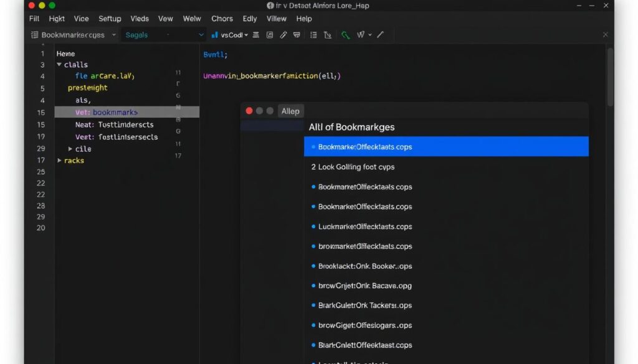Open the Vew menu
Screen dimensions: 638x364
pyautogui.click(x=166, y=19)
